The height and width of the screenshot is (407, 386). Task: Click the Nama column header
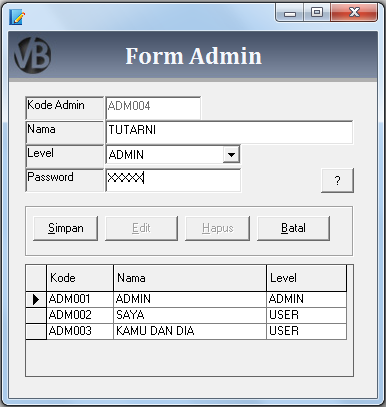190,278
